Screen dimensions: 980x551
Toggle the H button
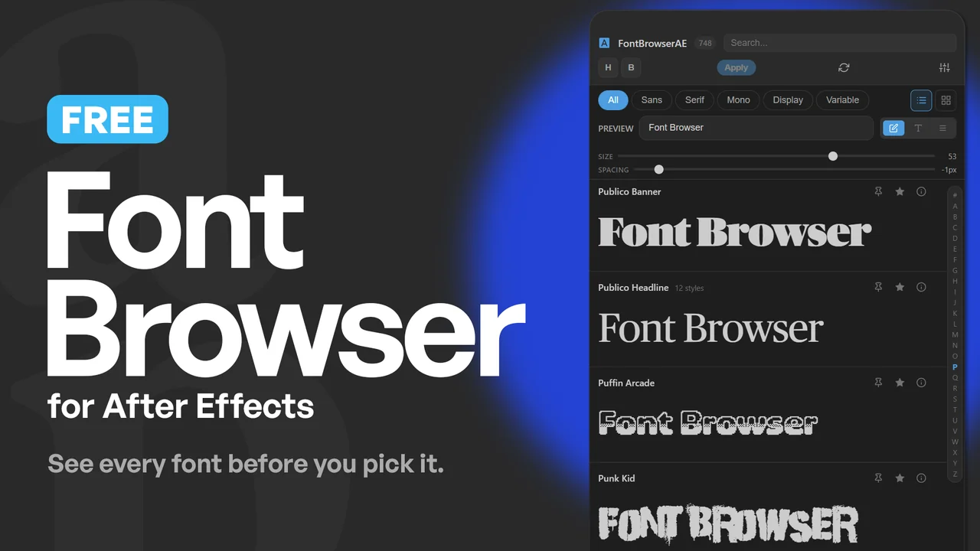[608, 67]
